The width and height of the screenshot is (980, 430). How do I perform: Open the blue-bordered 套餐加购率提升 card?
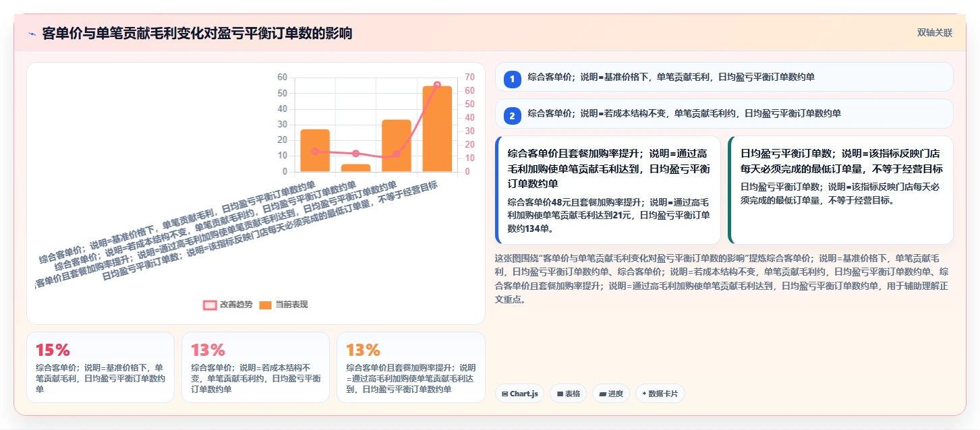pyautogui.click(x=608, y=190)
